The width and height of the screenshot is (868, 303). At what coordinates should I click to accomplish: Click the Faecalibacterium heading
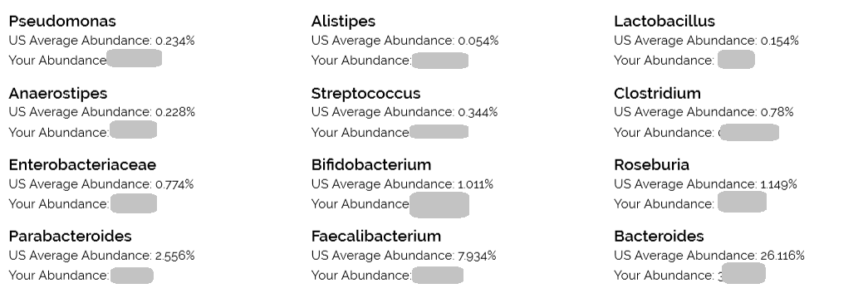(x=376, y=236)
